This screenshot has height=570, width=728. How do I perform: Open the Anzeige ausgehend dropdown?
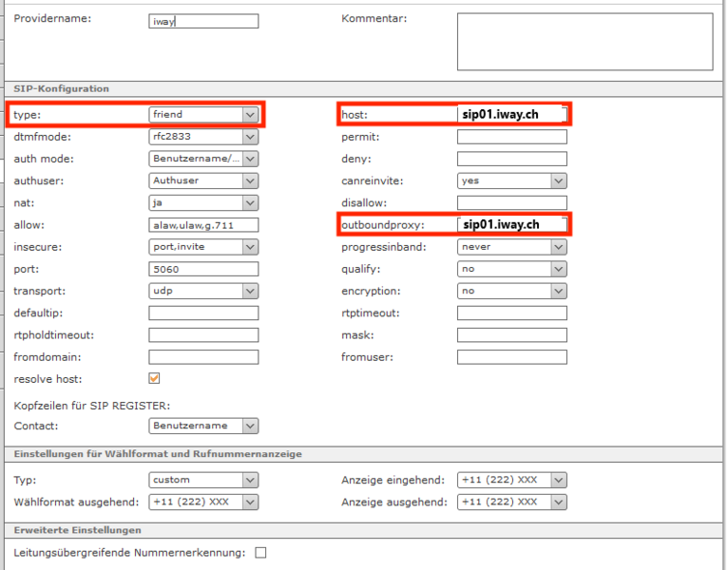(512, 502)
